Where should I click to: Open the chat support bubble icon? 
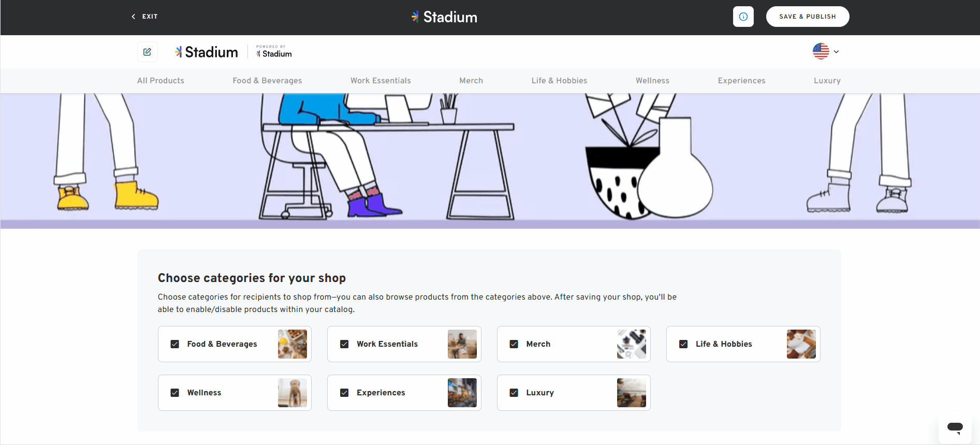tap(955, 428)
